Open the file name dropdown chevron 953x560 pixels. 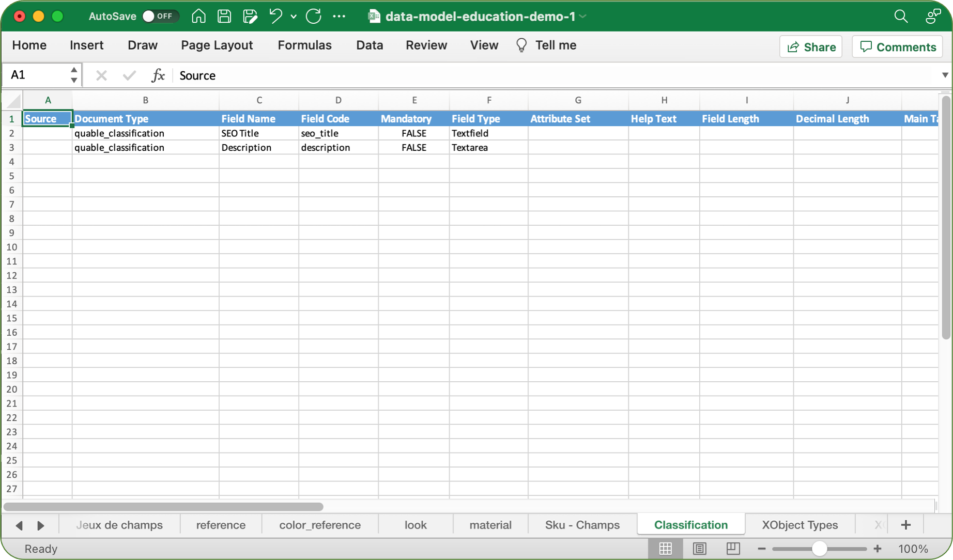coord(583,17)
